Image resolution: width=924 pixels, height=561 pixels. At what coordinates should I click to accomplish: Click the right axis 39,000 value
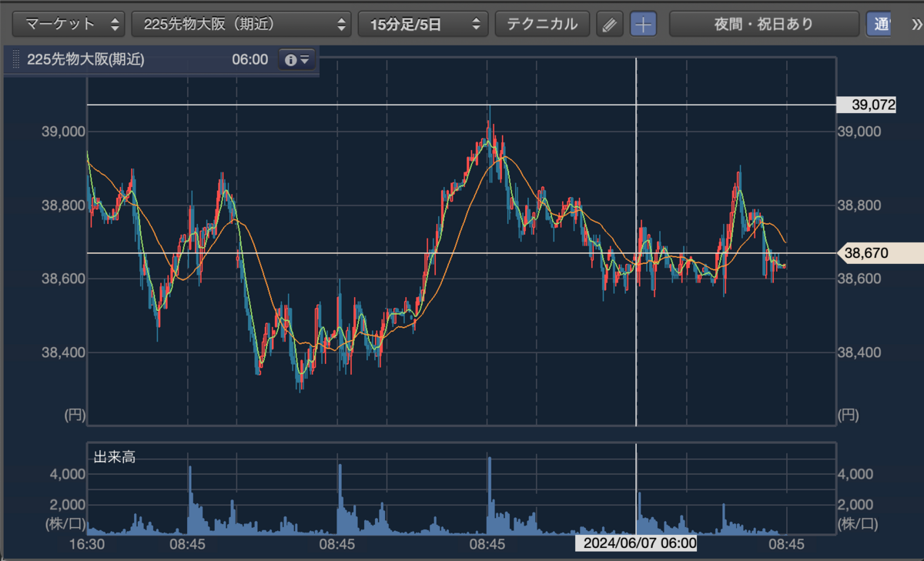(x=858, y=132)
